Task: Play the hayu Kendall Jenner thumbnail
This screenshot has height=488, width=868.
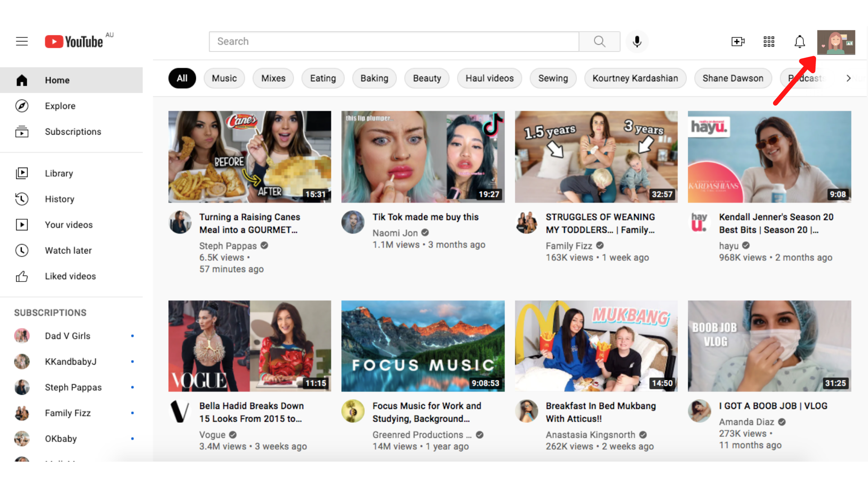Action: point(769,157)
